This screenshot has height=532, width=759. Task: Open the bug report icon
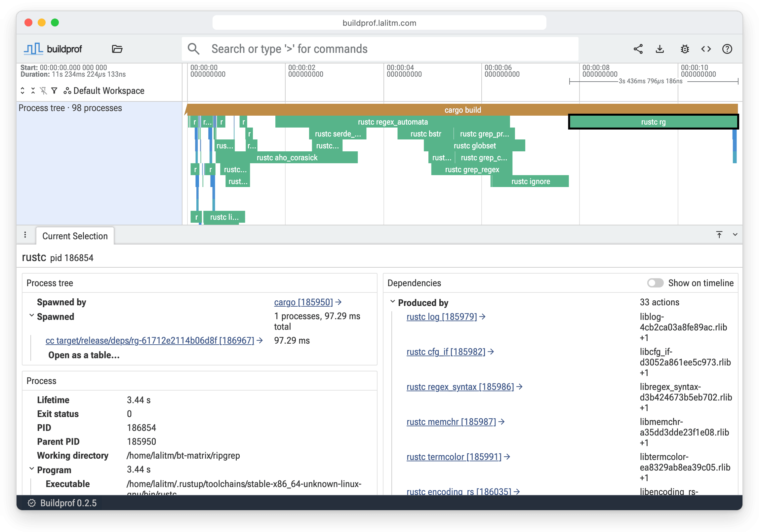685,49
